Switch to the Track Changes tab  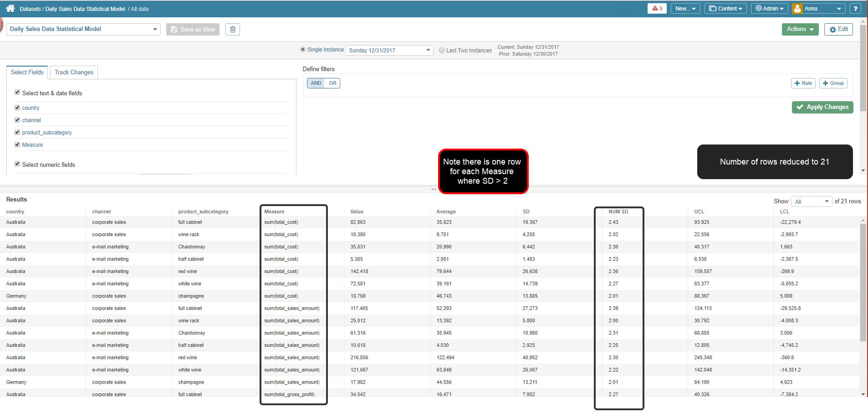pos(74,72)
